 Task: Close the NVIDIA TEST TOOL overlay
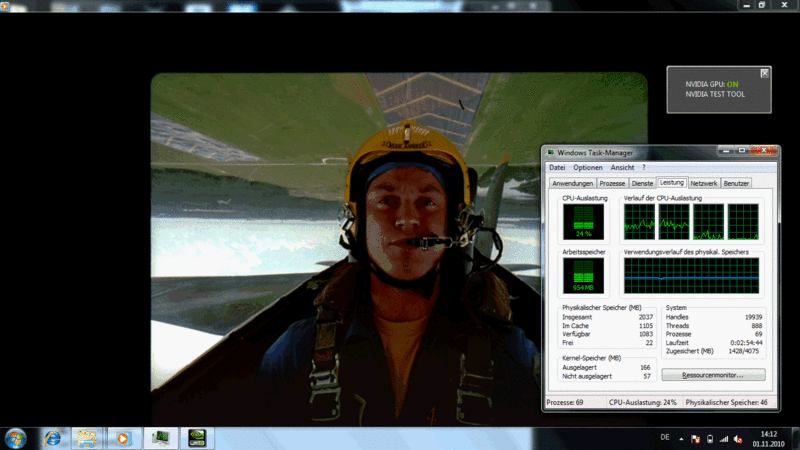pos(764,73)
